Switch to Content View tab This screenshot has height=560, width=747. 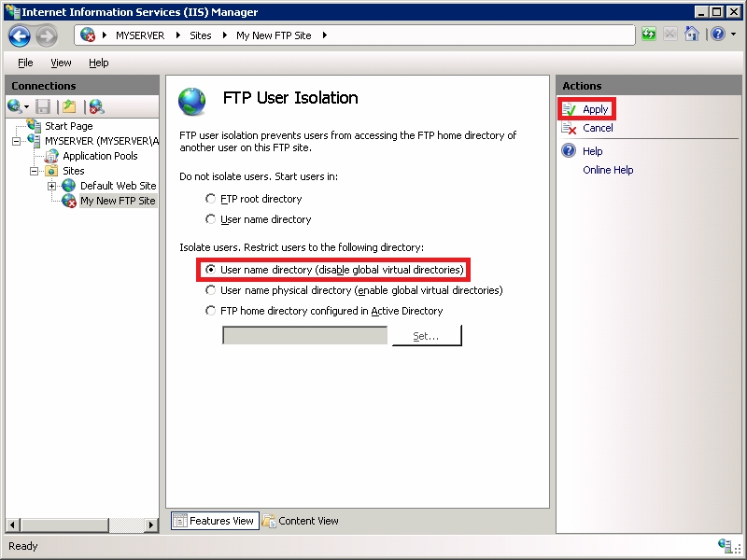pyautogui.click(x=301, y=521)
